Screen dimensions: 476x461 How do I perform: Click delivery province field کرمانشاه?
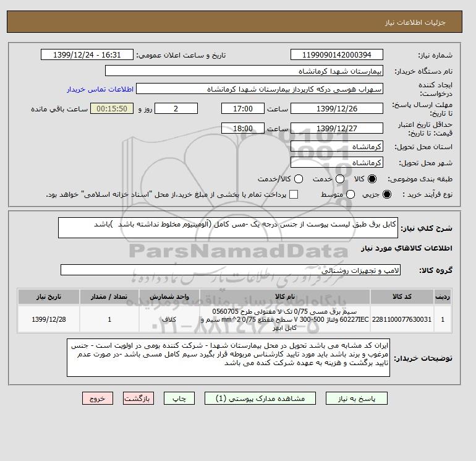click(337, 147)
